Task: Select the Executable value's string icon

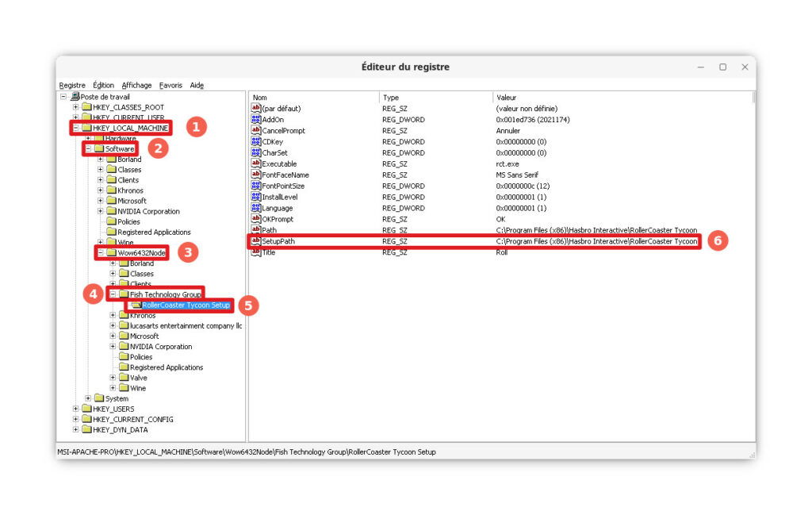Action: coord(256,163)
